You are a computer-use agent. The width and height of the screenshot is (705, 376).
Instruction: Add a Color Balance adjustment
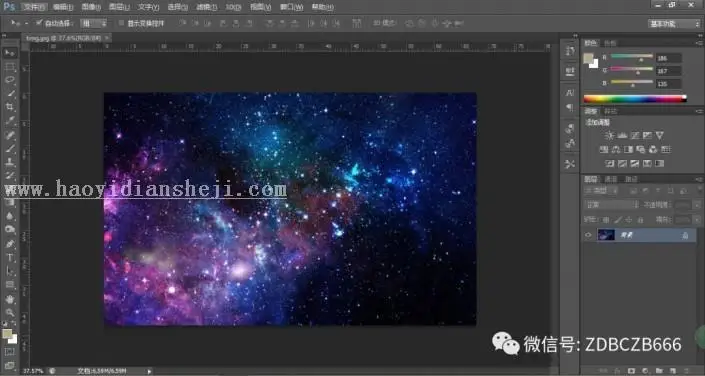point(616,149)
